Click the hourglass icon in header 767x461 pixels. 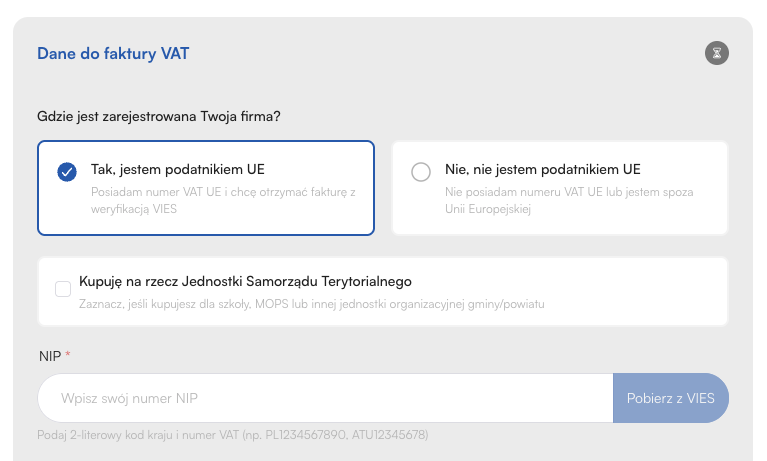(716, 53)
